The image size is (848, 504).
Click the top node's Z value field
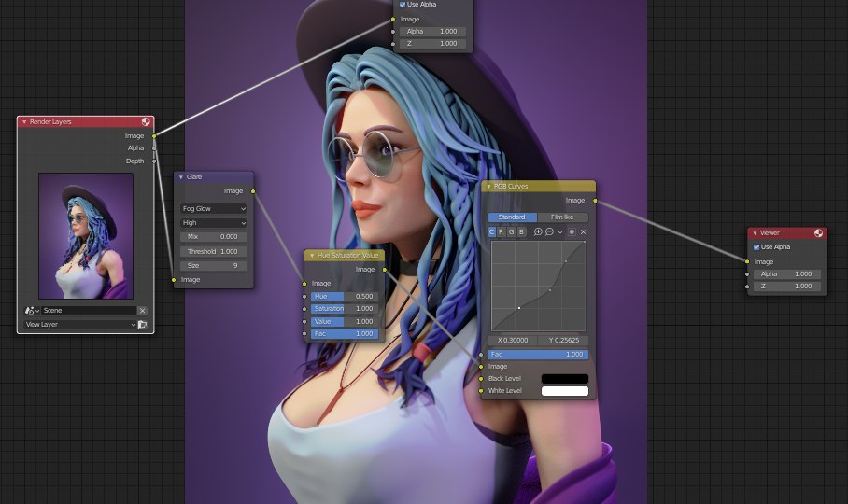pos(432,44)
